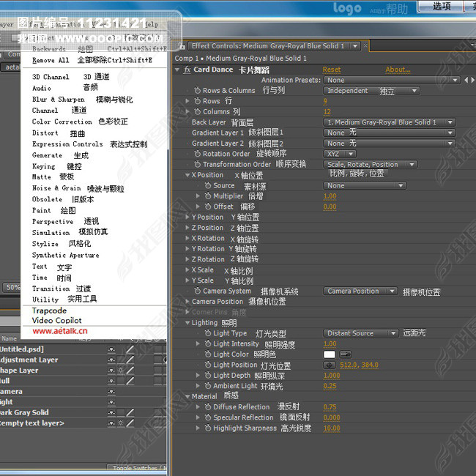This screenshot has height=476, width=476.
Task: Click the Rows property stopwatch icon
Action: [197, 101]
